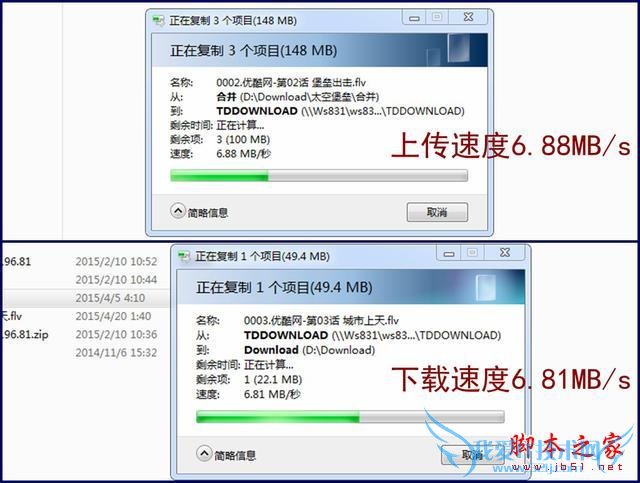This screenshot has height=483, width=640.
Task: Collapse details with upper 简略信息 chevron
Action: (178, 211)
